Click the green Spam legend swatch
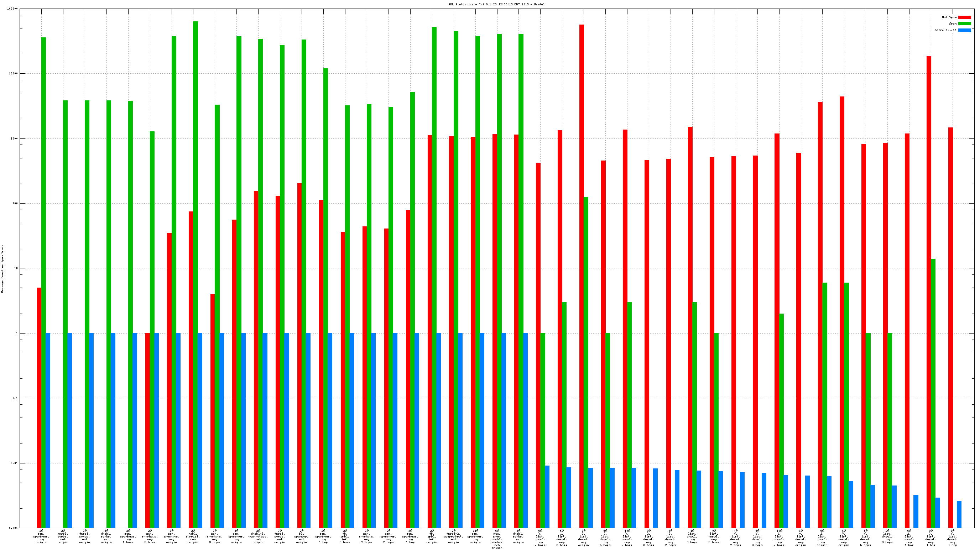980x551 pixels. (x=964, y=23)
